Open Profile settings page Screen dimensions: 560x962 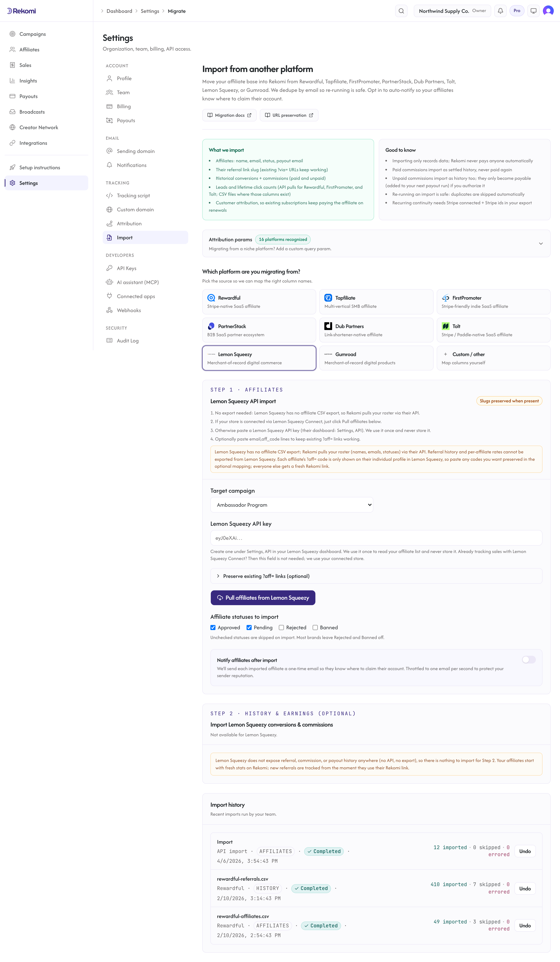tap(145, 78)
